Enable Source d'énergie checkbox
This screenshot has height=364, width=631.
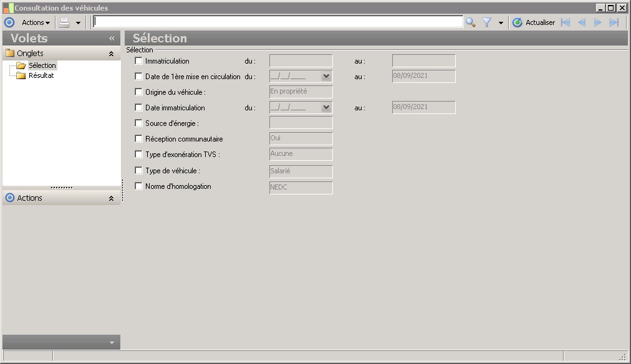tap(138, 123)
